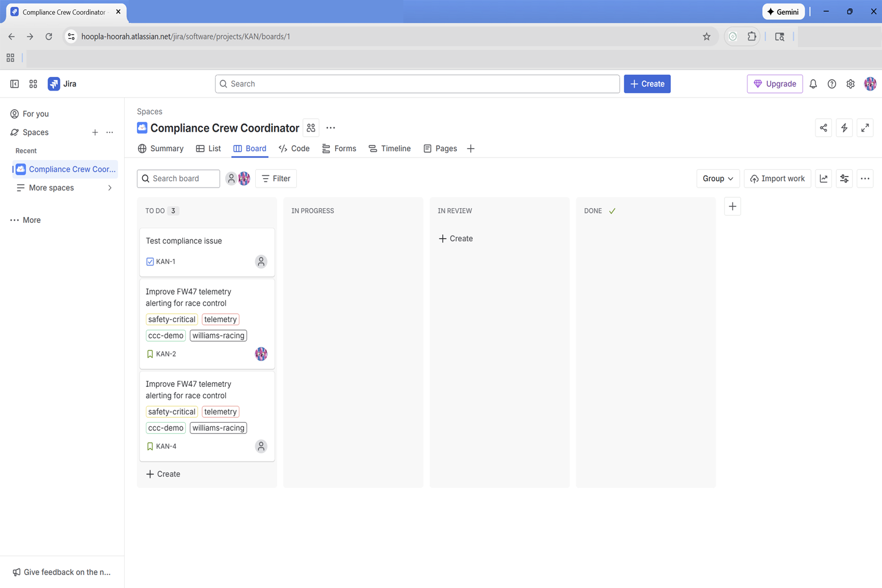Image resolution: width=882 pixels, height=588 pixels.
Task: Open the Jira app switcher grid
Action: (34, 84)
